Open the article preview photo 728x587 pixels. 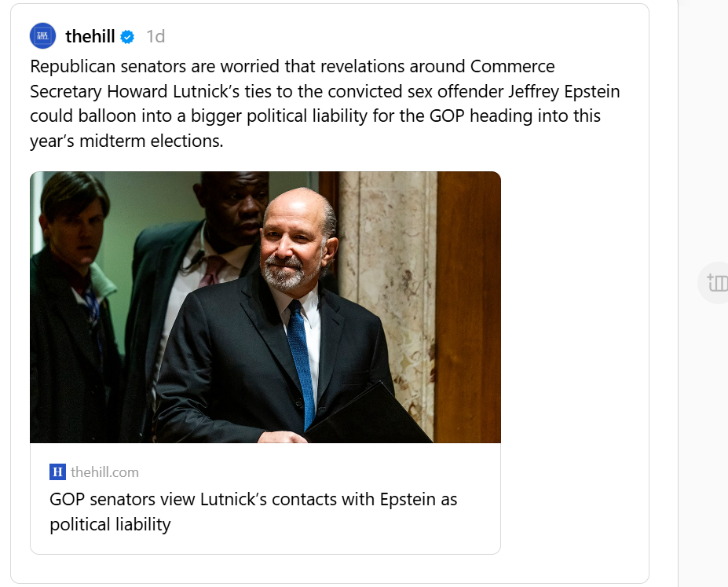point(265,307)
